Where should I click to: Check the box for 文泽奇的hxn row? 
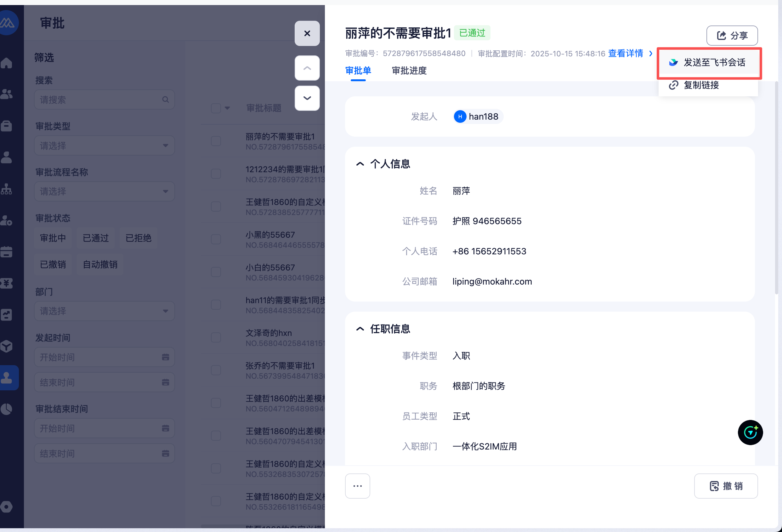pyautogui.click(x=216, y=337)
